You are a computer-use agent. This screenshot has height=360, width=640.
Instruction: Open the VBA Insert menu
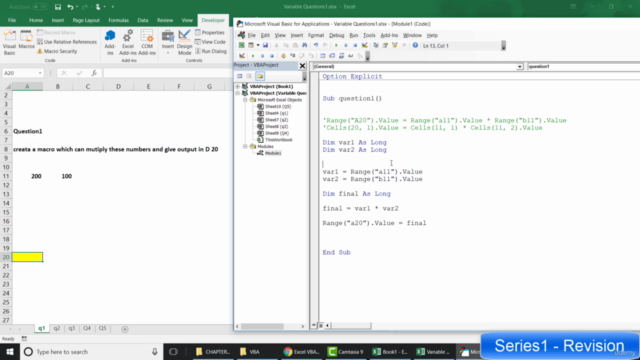pyautogui.click(x=297, y=35)
